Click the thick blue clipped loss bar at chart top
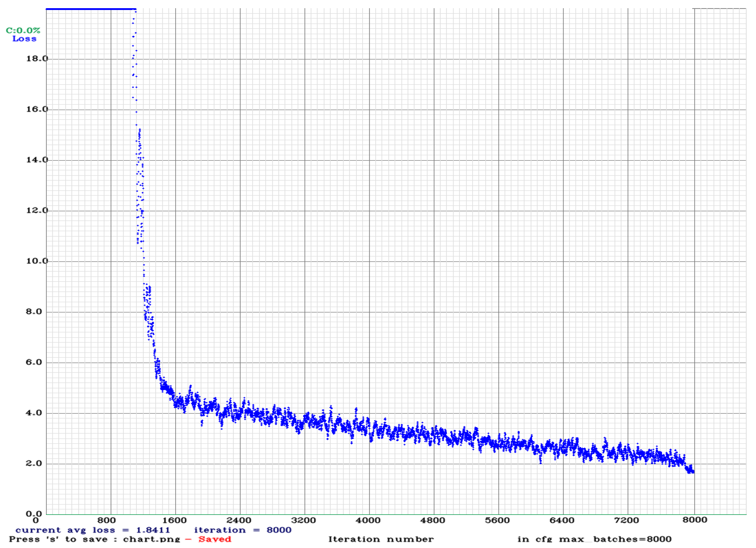 [91, 9]
